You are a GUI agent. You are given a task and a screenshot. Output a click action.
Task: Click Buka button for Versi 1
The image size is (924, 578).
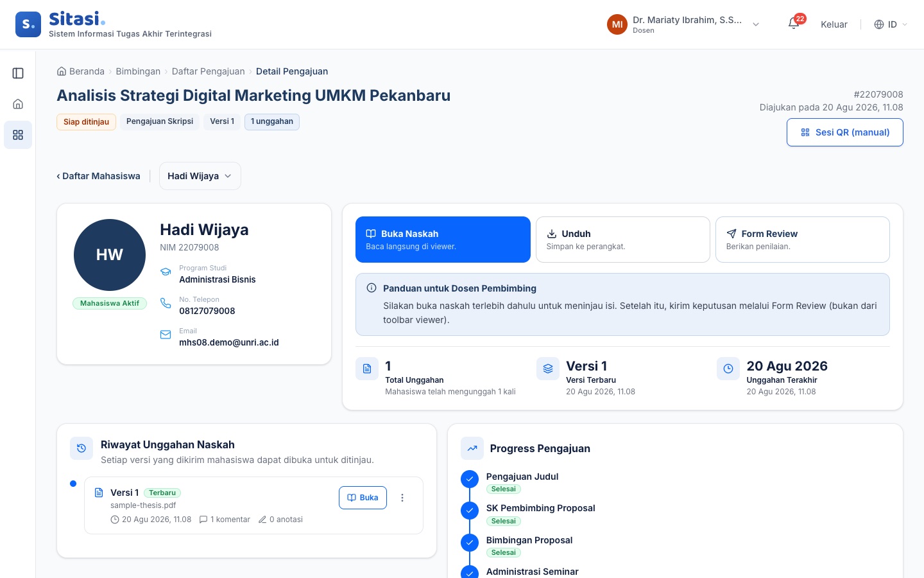pos(363,498)
